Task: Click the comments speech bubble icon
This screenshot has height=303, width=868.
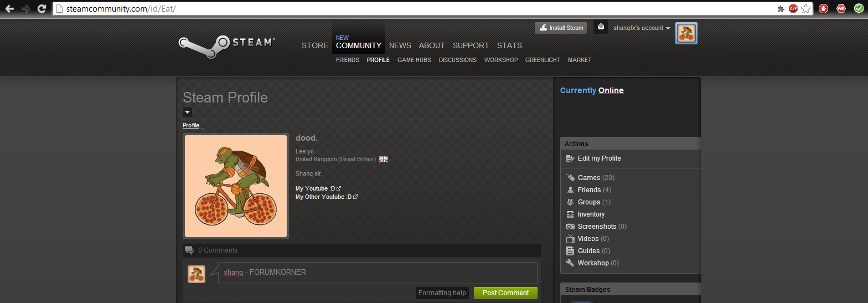Action: [x=189, y=250]
